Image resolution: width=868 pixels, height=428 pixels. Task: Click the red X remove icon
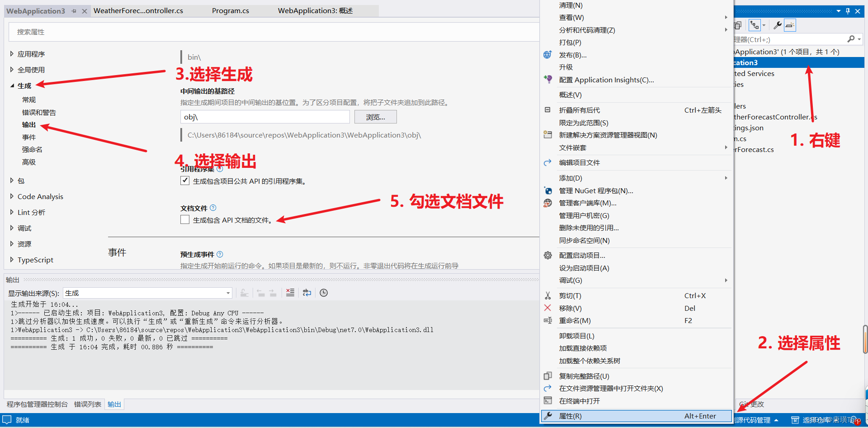tap(547, 308)
